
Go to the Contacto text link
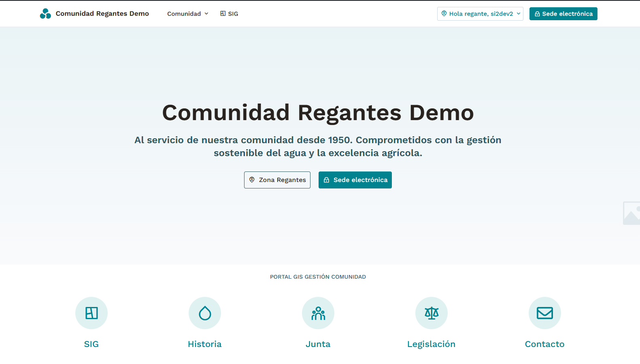click(545, 344)
